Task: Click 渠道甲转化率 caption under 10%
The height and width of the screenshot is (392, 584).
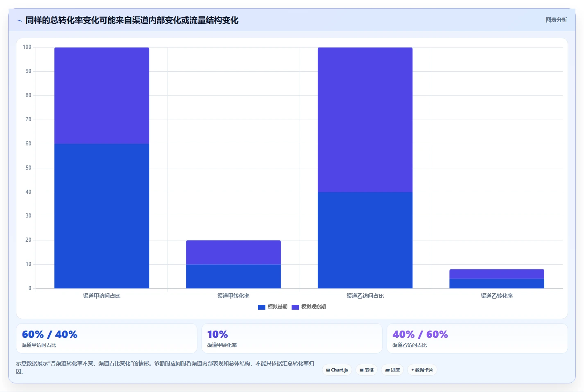Action: coord(222,345)
